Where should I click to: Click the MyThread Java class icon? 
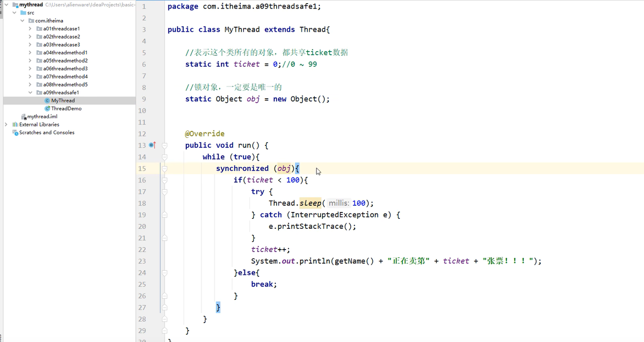(48, 100)
